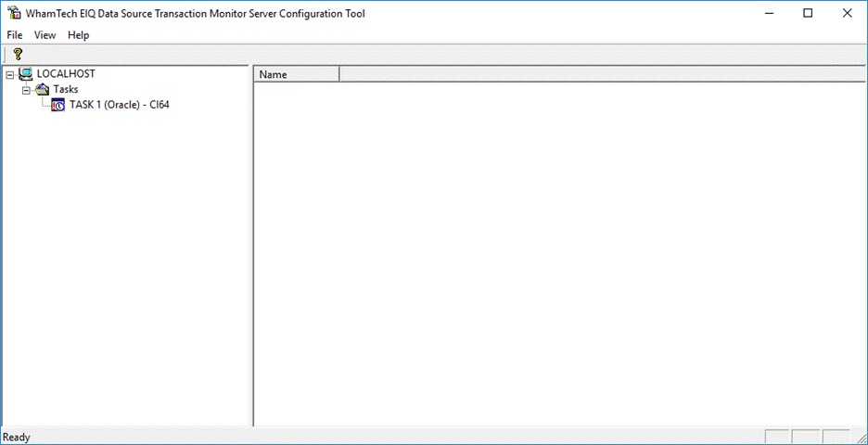Open the View menu
This screenshot has height=445, width=868.
[45, 35]
